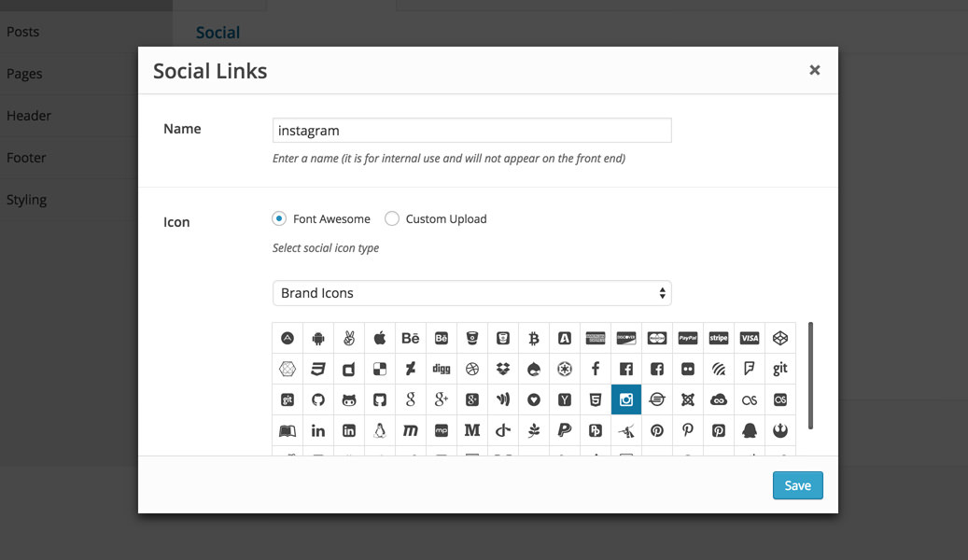The image size is (968, 560).
Task: Pick the CSS3 shield icon
Action: (318, 369)
